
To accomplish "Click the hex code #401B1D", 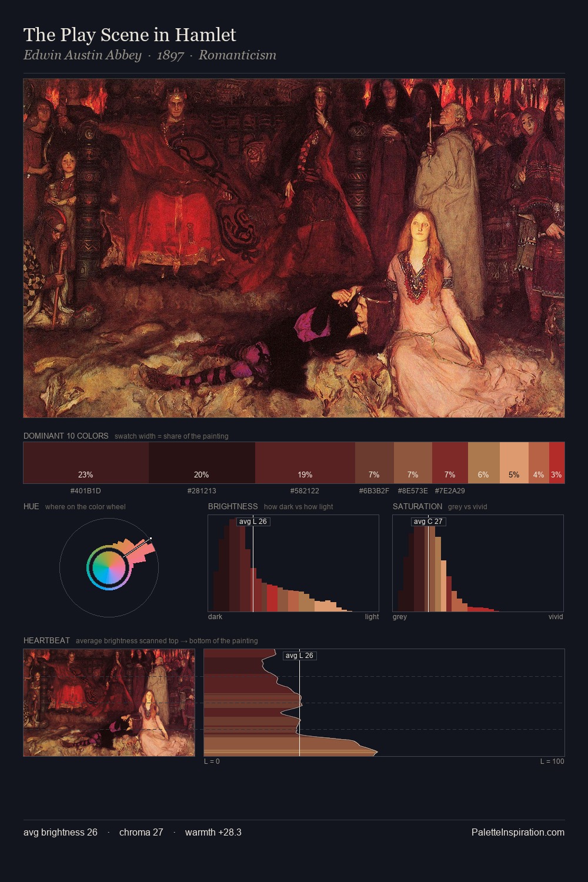I will [86, 490].
